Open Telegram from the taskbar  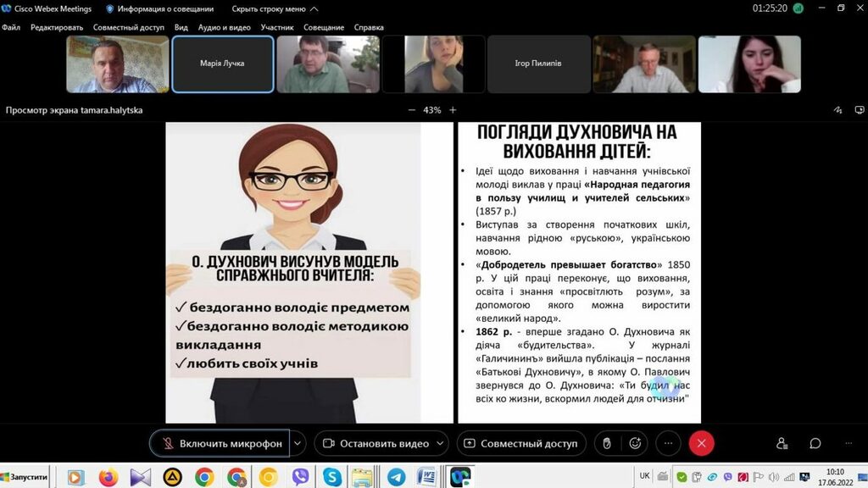pyautogui.click(x=396, y=477)
